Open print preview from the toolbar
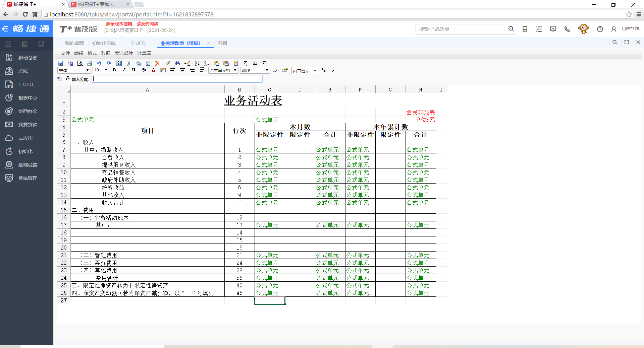The width and height of the screenshot is (644, 348). click(x=80, y=63)
